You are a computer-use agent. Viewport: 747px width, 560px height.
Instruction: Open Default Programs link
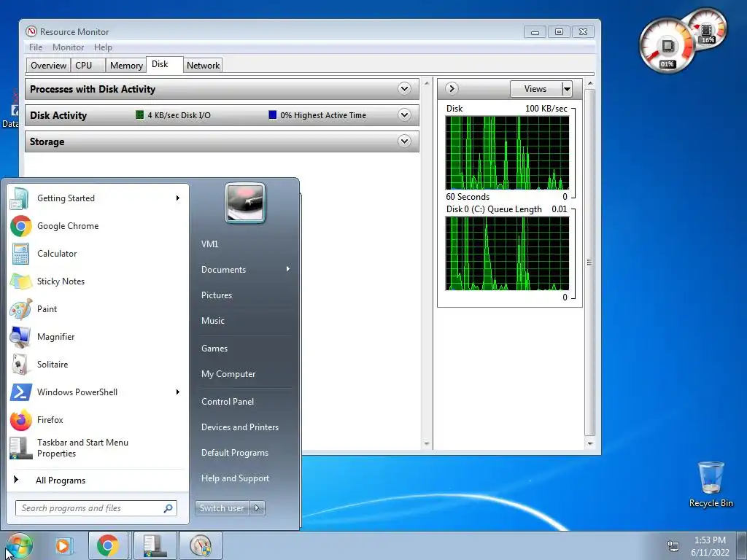[234, 452]
